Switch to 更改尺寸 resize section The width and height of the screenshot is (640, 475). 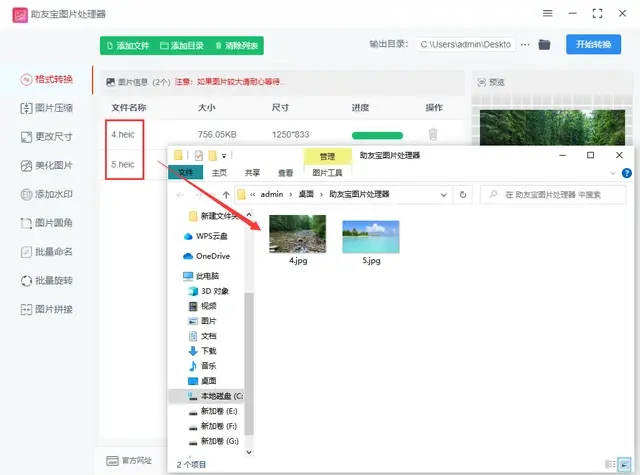pos(47,137)
